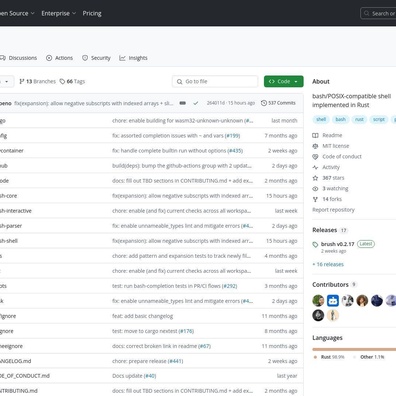The width and height of the screenshot is (396, 396).
Task: Open the Readme link
Action: (332, 135)
